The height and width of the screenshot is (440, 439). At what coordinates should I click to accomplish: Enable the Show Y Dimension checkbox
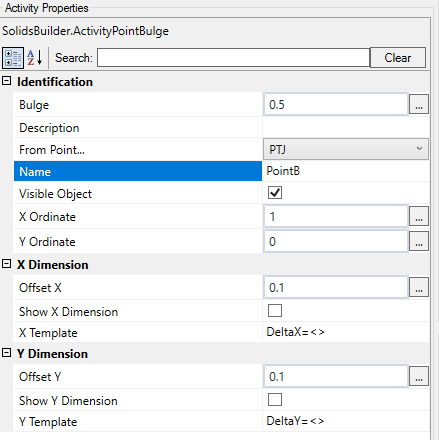coord(275,400)
